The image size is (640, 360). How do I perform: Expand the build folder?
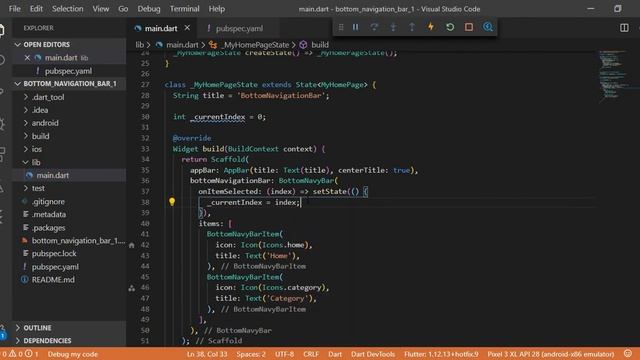(x=69, y=136)
